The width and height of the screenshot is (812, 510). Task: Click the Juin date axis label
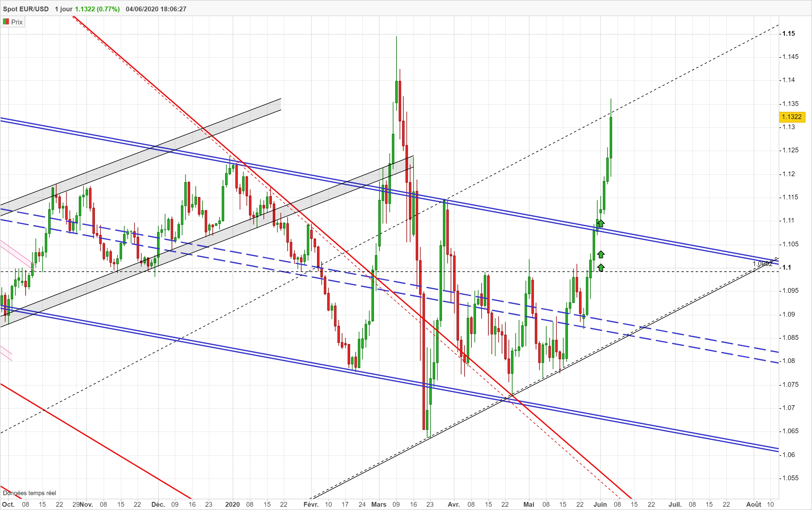(600, 504)
